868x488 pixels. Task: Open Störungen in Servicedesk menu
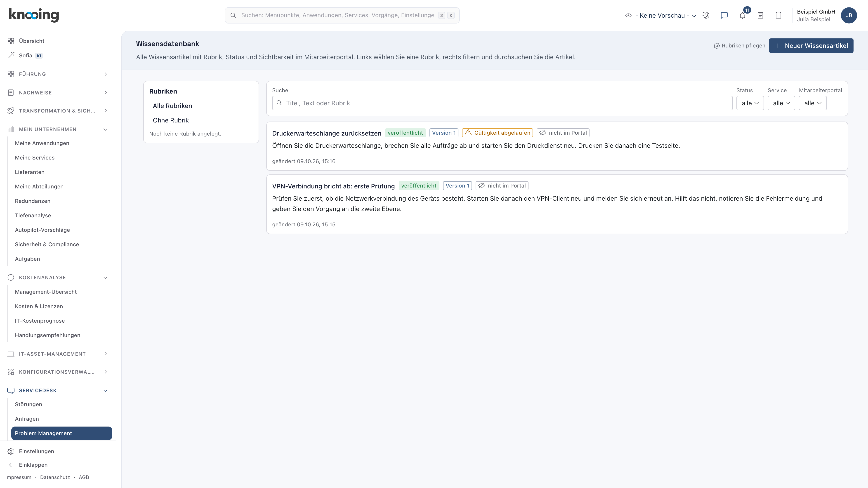click(x=28, y=404)
